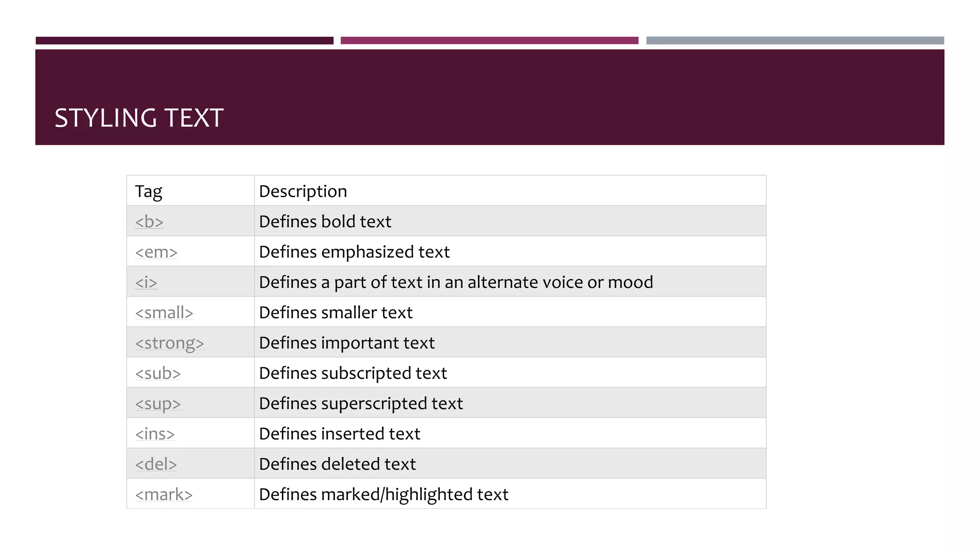The width and height of the screenshot is (980, 551).
Task: Select the alternate voice or mood description
Action: pyautogui.click(x=456, y=283)
